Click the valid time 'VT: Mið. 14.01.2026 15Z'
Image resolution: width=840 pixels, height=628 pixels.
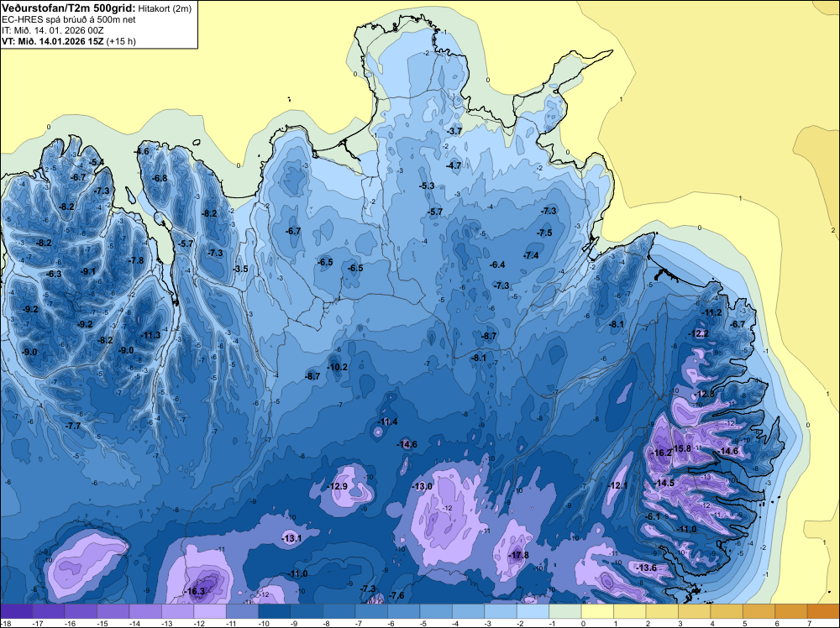(x=53, y=41)
